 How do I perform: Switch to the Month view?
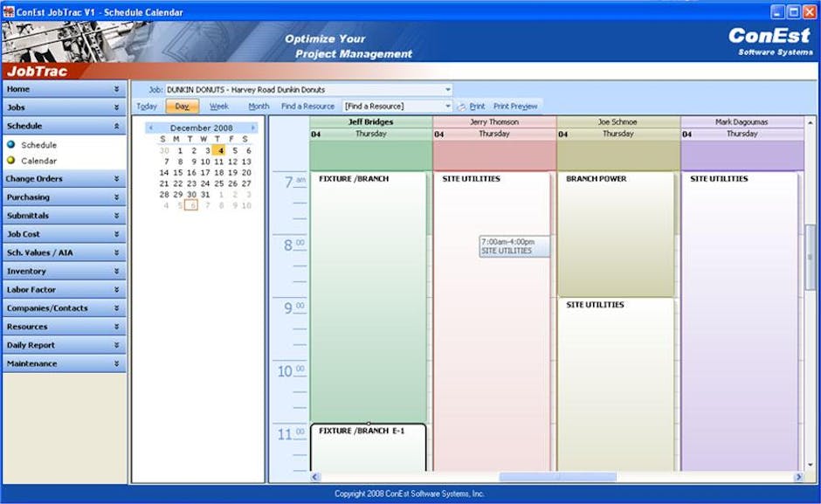click(258, 105)
